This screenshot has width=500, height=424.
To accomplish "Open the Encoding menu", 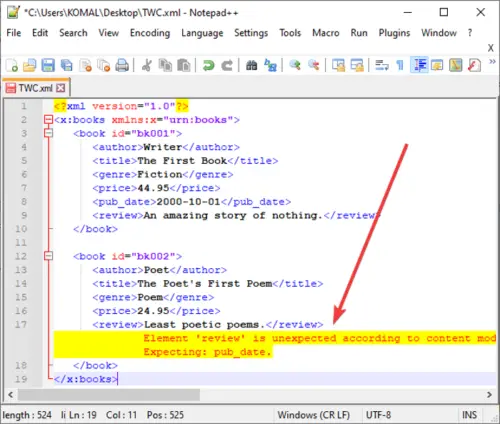I will pyautogui.click(x=150, y=33).
